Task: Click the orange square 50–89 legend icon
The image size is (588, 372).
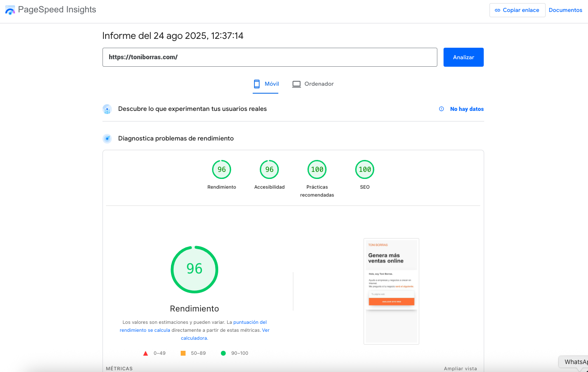Action: click(x=183, y=353)
